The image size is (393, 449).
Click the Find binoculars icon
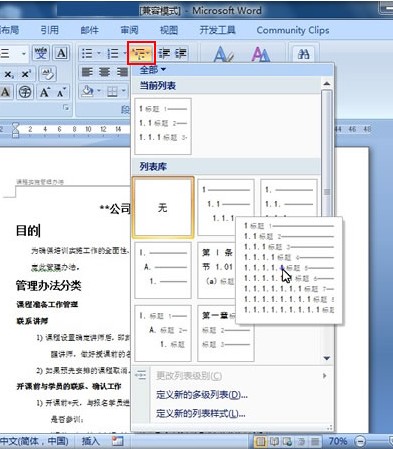pyautogui.click(x=303, y=54)
